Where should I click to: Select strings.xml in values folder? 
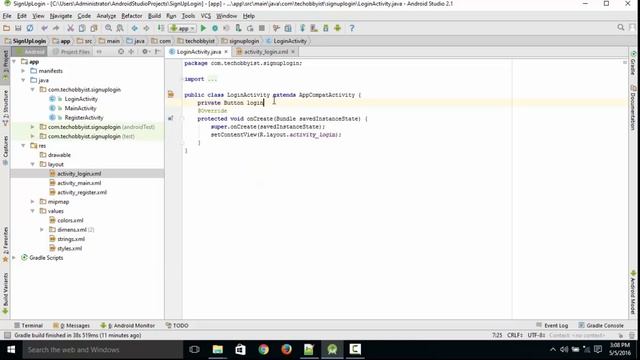tap(71, 239)
